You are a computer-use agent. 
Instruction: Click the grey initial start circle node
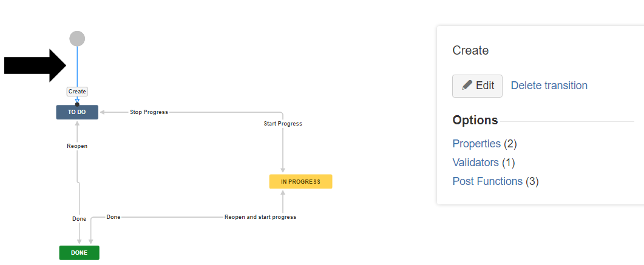pos(77,39)
